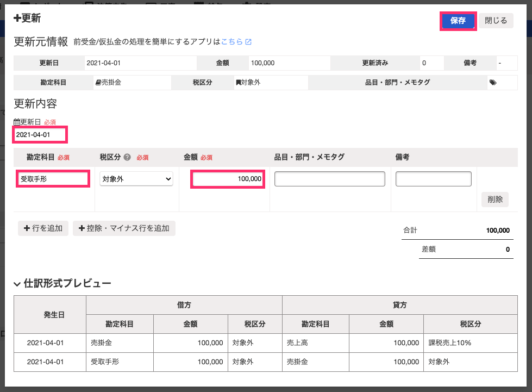
Task: Open the 税区分 dropdown showing 対象外
Action: 136,179
